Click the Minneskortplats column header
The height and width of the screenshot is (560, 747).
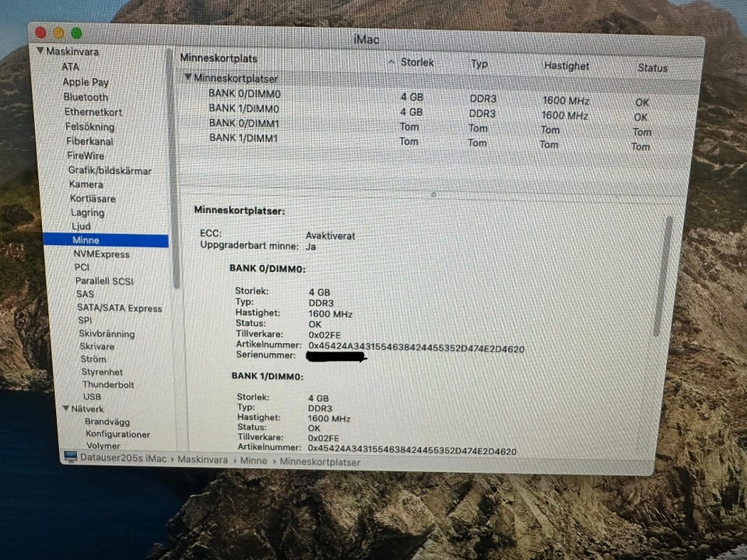pos(219,58)
